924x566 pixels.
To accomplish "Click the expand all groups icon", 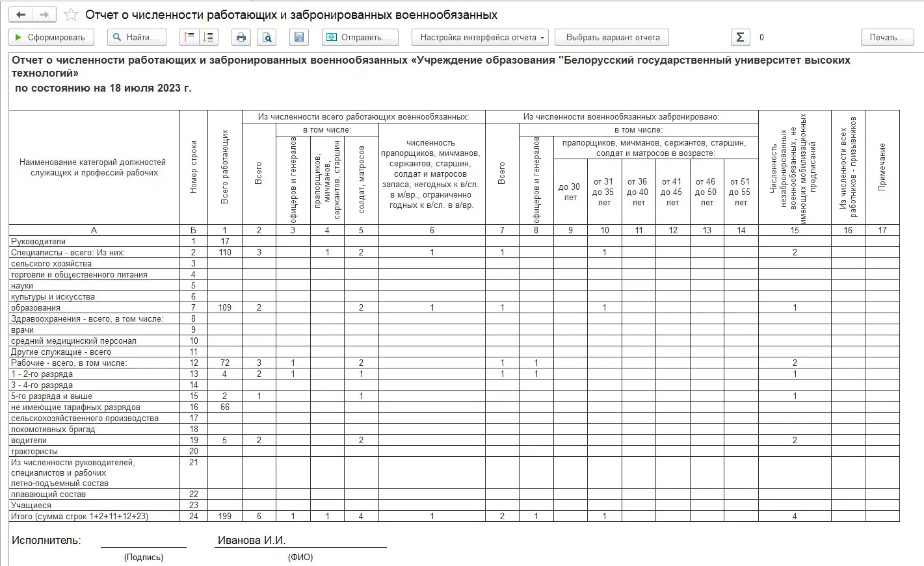I will pyautogui.click(x=209, y=37).
